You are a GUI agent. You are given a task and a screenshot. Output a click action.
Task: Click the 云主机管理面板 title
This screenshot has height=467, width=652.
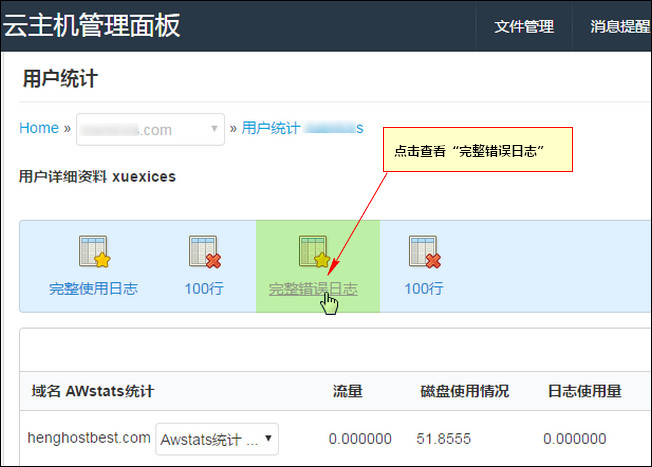point(91,26)
